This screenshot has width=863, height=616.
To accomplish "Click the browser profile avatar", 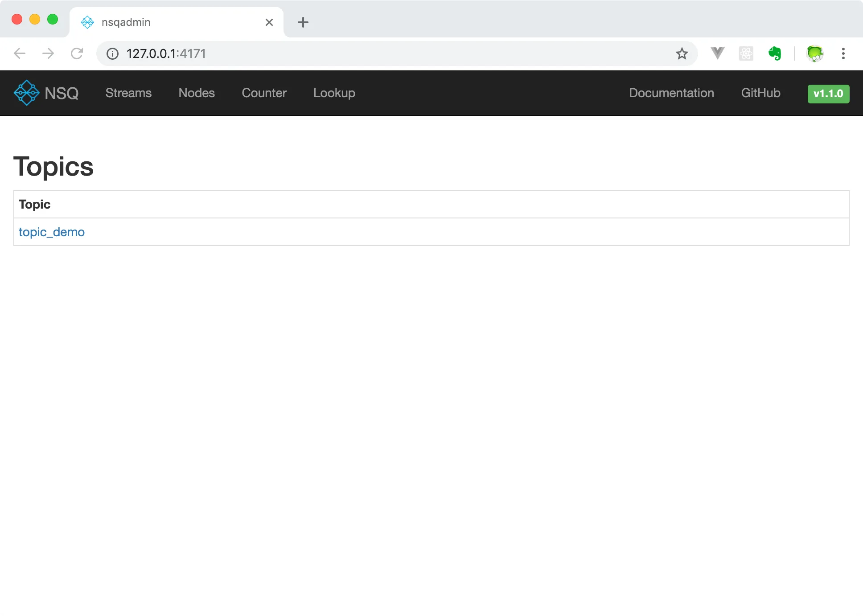I will [x=815, y=53].
